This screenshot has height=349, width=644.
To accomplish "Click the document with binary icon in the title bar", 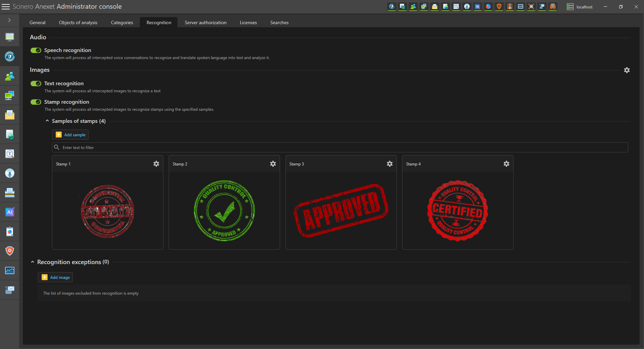I will coord(402,7).
